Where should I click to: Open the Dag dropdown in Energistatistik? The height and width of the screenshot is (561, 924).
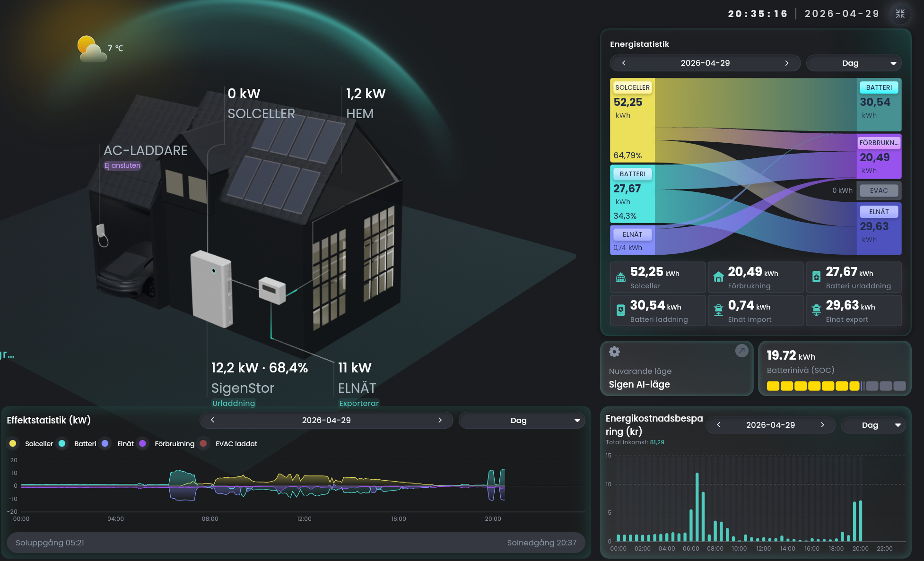click(x=854, y=63)
